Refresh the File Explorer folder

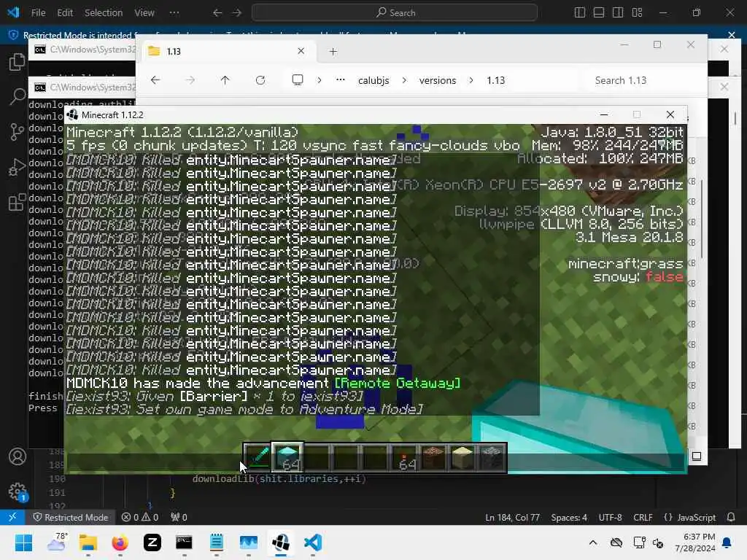260,80
